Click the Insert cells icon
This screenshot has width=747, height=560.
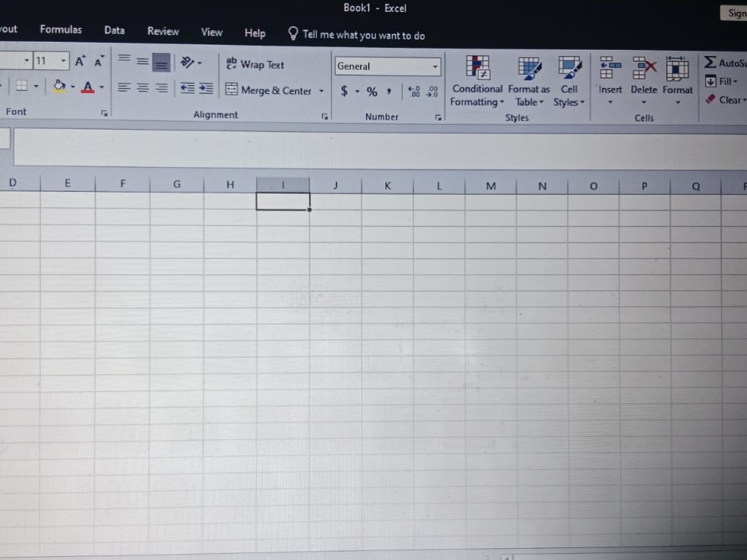click(610, 68)
